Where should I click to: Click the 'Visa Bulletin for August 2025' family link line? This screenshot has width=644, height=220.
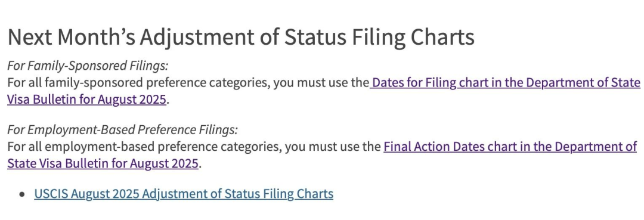click(86, 100)
